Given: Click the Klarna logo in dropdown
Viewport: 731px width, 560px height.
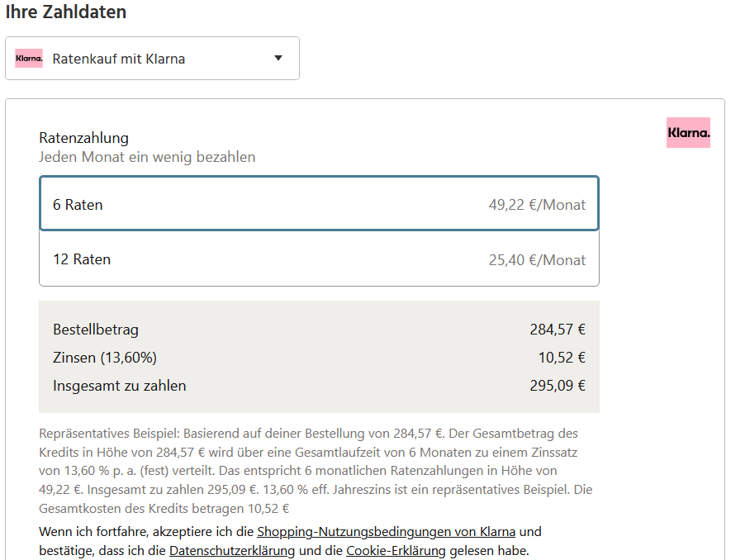Looking at the screenshot, I should click(x=29, y=59).
